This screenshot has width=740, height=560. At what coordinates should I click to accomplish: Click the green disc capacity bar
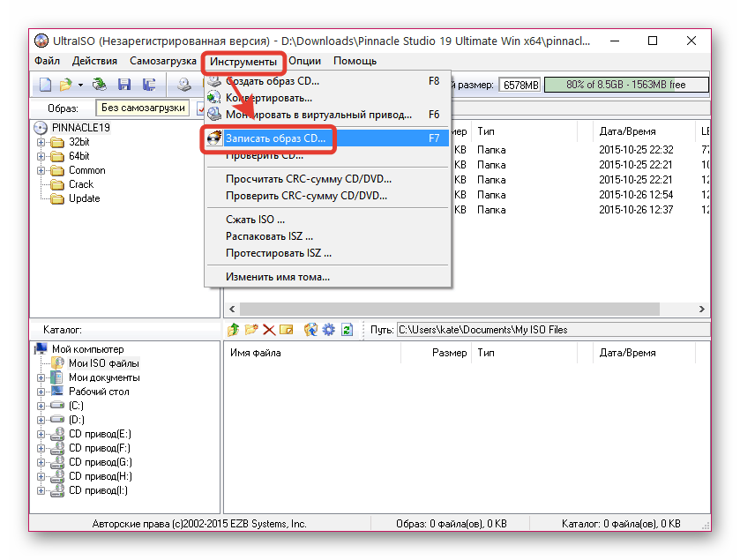(626, 85)
